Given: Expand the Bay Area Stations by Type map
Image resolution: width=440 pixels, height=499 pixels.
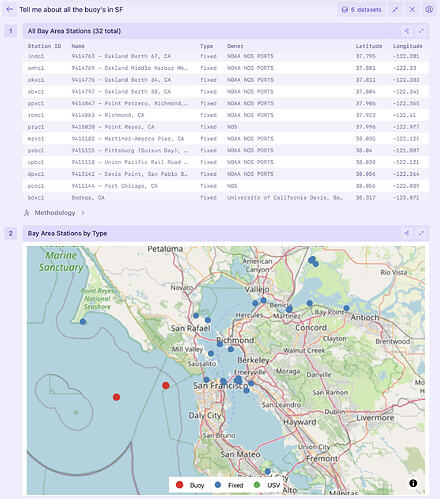Looking at the screenshot, I should (x=421, y=233).
